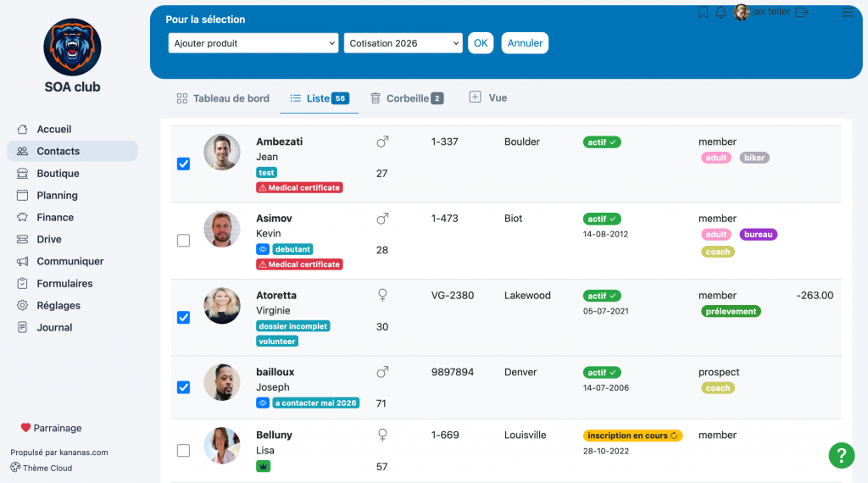Viewport: 868px width, 483px height.
Task: Click the member number 9897894
Action: 453,372
